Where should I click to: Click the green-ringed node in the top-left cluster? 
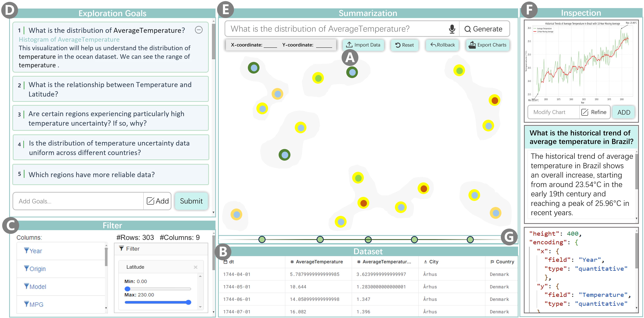[253, 68]
